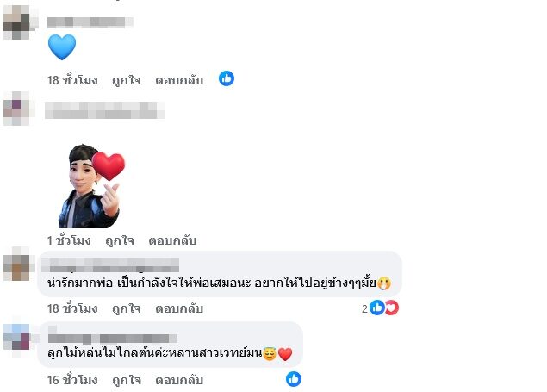The image size is (547, 392).
Task: Open the 18 ชั่วโมง timestamp of the heart comment
Action: point(72,80)
